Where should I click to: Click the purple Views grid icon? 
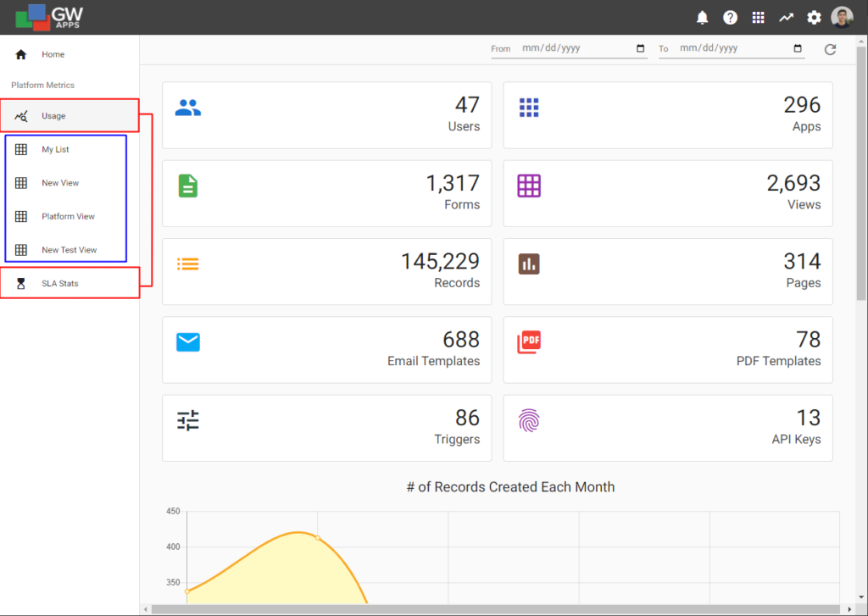[x=529, y=186]
